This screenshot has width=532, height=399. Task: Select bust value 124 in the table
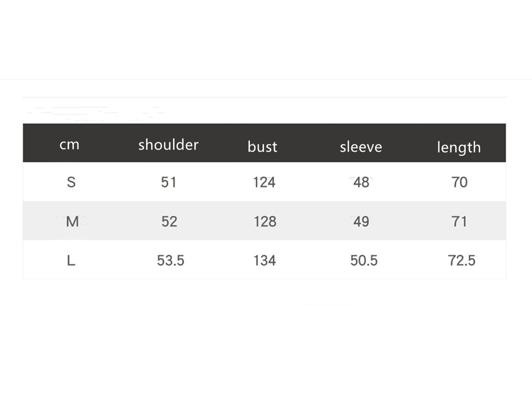click(x=264, y=182)
